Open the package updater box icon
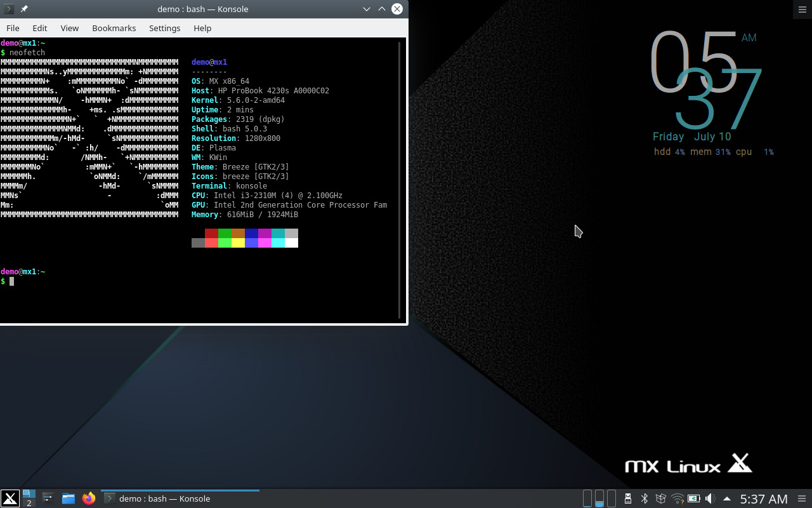Screen dimensions: 812x508 tap(660, 498)
